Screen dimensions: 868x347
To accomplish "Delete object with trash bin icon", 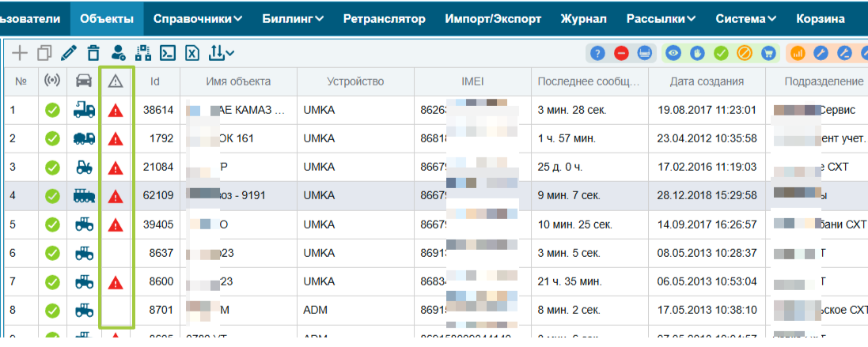I will 93,53.
